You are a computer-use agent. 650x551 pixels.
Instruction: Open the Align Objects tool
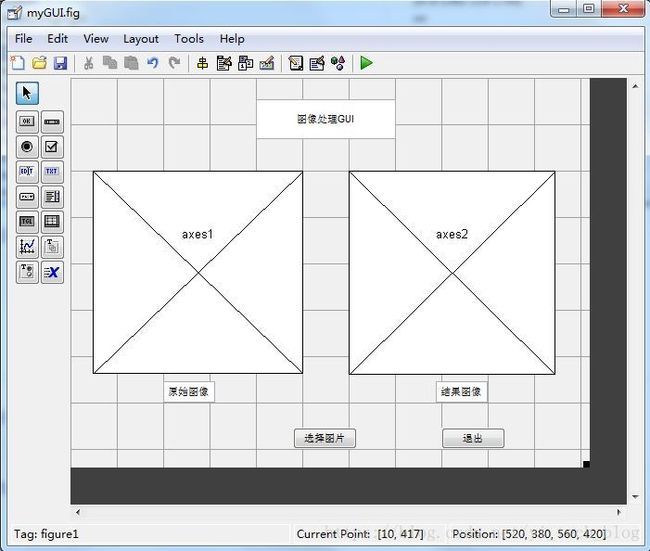202,63
